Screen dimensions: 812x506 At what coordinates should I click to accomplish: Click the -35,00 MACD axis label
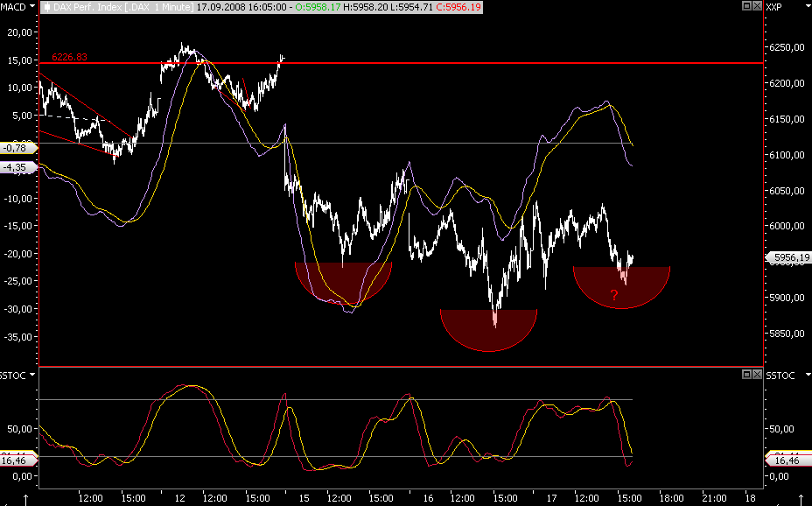tap(17, 337)
